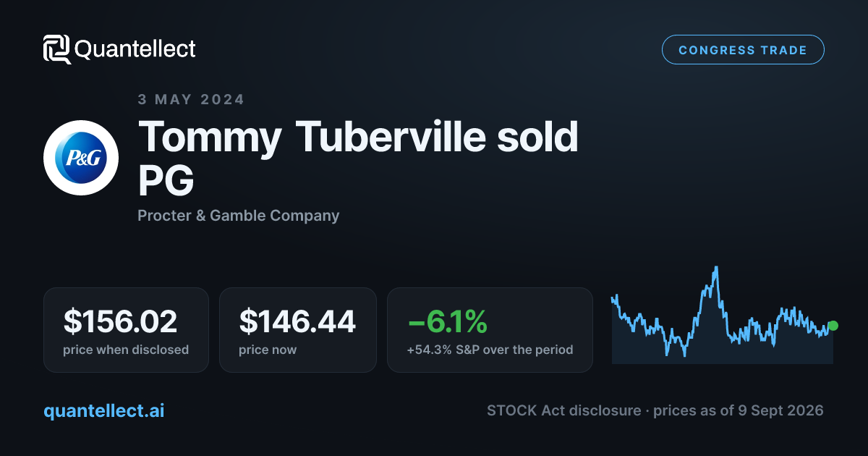Image resolution: width=868 pixels, height=456 pixels.
Task: Click the Quantellect logo icon
Action: [57, 49]
